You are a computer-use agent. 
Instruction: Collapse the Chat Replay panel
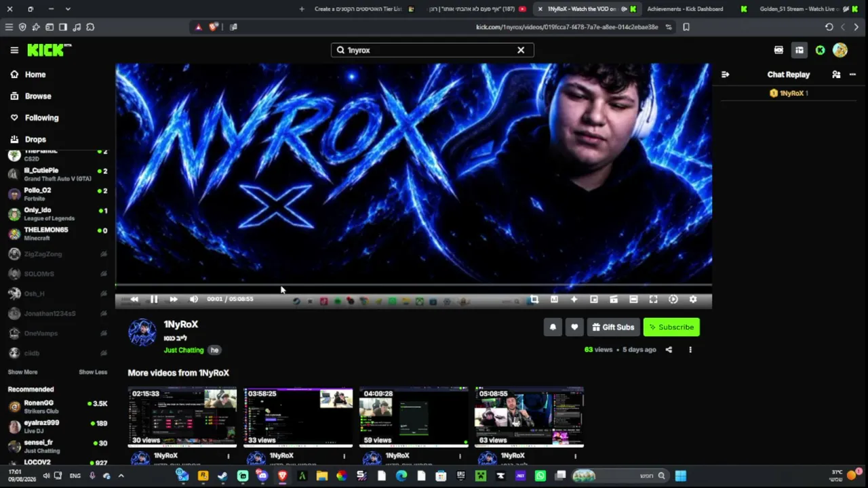tap(725, 75)
